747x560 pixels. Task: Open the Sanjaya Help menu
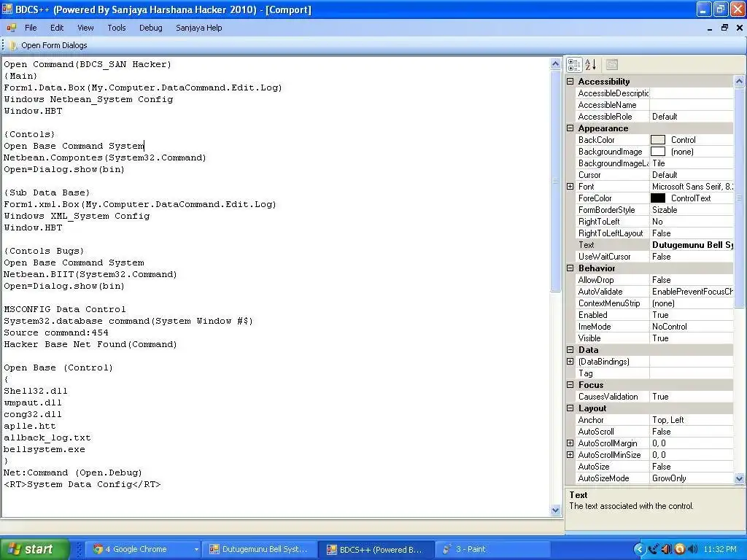coord(198,28)
